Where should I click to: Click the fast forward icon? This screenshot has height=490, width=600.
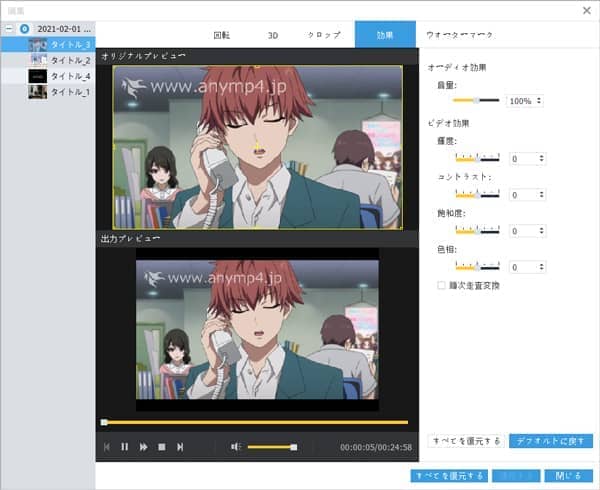(143, 447)
